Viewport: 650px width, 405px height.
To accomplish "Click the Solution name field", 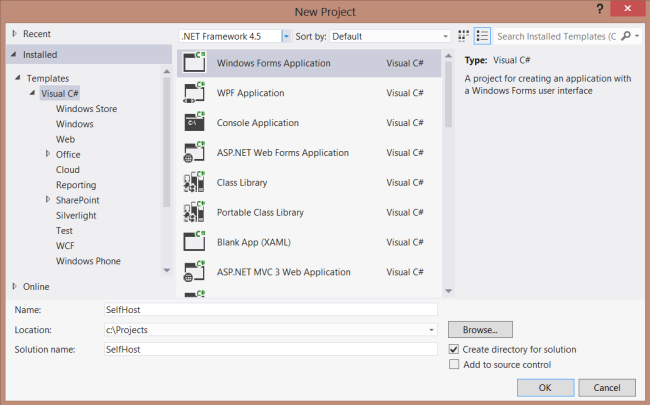I will click(x=271, y=349).
